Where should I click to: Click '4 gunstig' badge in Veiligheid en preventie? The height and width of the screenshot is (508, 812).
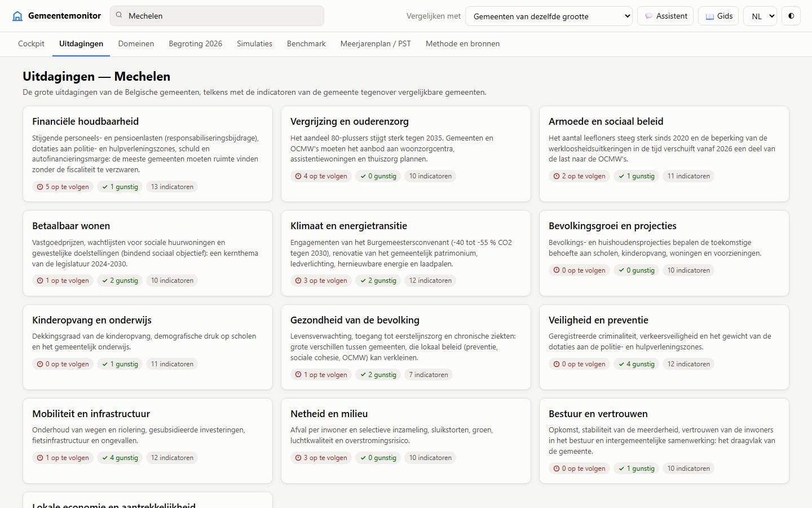637,364
